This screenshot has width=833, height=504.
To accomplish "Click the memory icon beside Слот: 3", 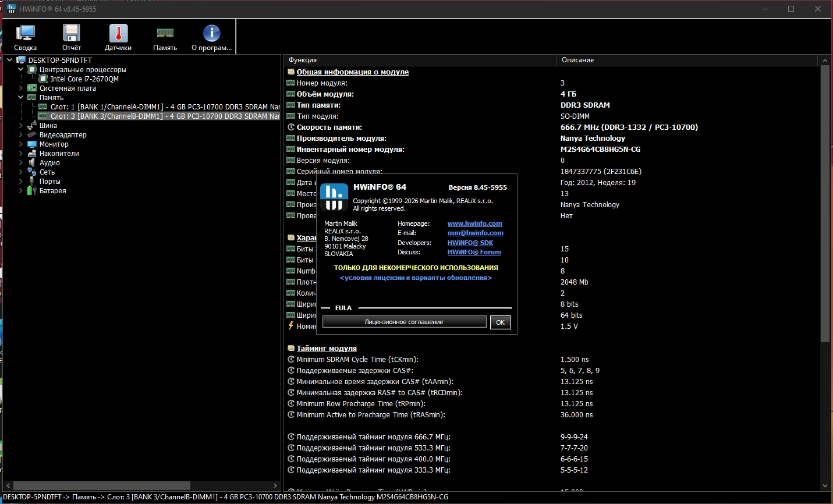I will coord(42,116).
